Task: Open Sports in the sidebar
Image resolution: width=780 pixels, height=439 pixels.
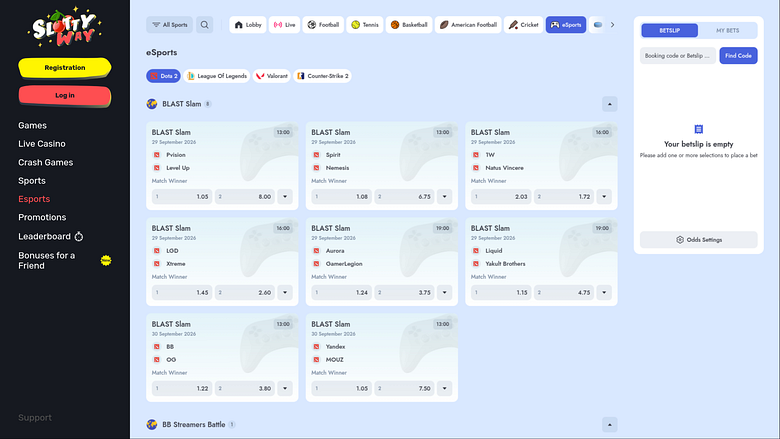Action: pos(32,181)
